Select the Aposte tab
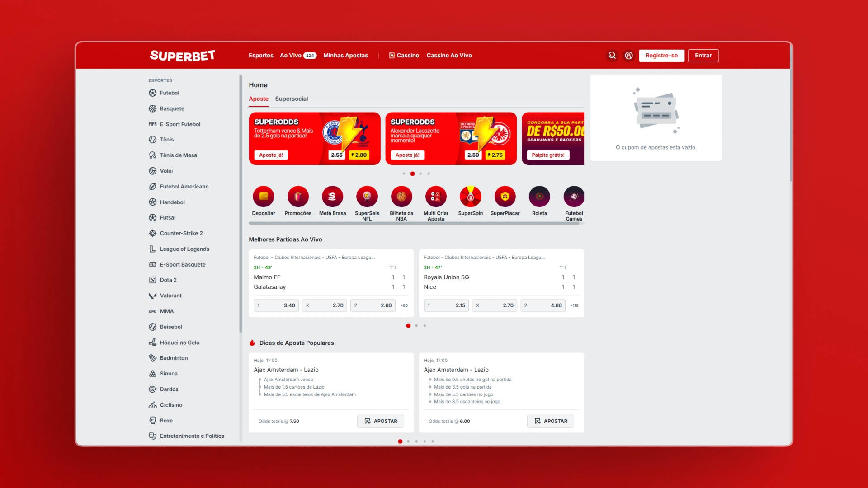Viewport: 868px width, 488px height. tap(258, 99)
